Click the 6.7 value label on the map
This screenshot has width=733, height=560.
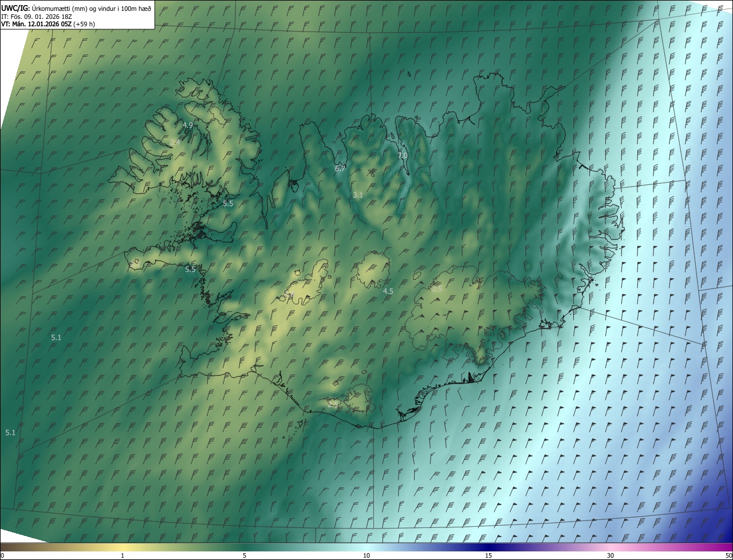[x=340, y=169]
